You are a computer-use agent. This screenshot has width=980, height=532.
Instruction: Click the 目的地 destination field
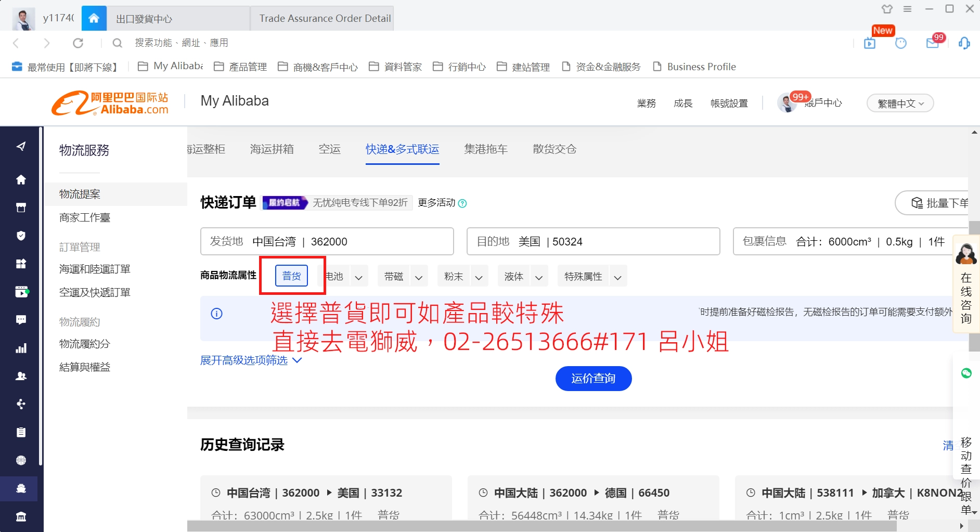click(593, 241)
